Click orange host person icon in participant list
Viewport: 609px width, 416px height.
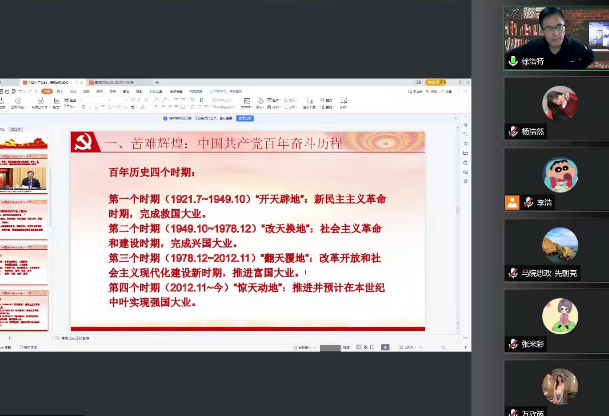tap(512, 202)
